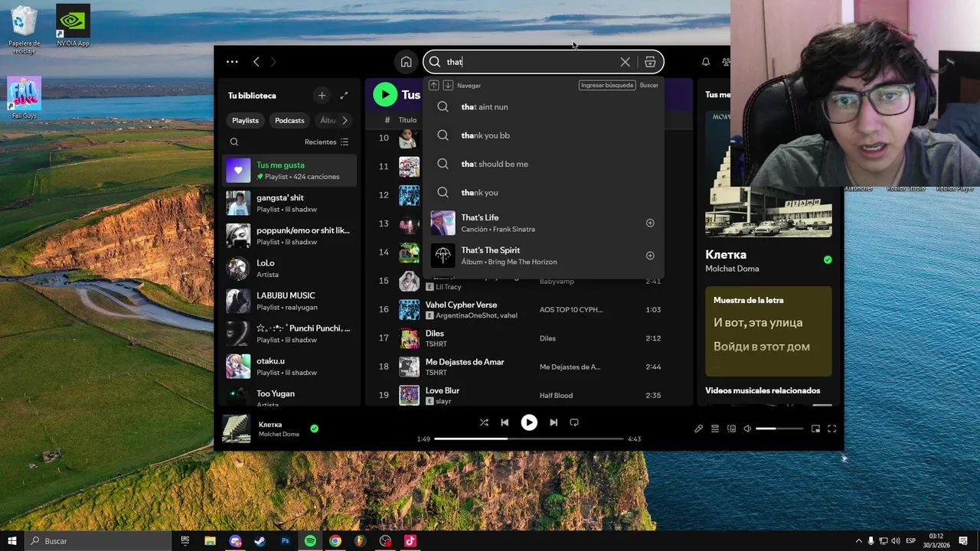Open the Fall Guys desktop shortcut

(24, 97)
